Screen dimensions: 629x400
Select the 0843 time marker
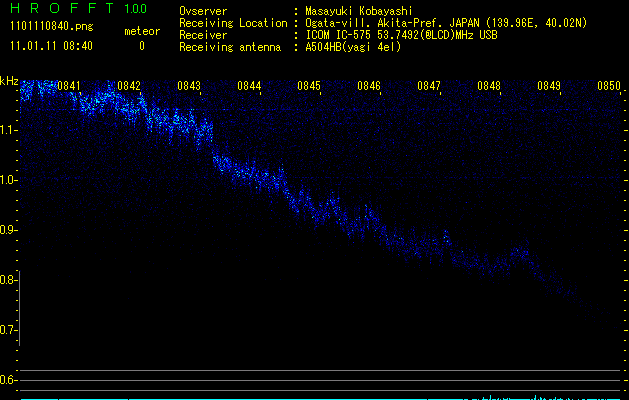point(189,86)
